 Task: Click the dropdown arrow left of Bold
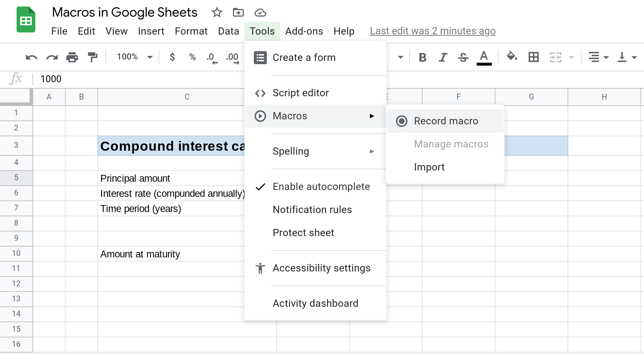click(x=400, y=57)
